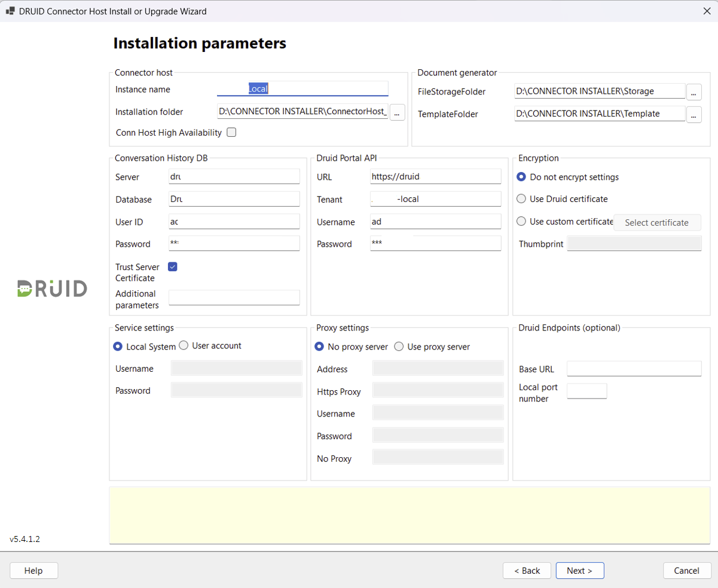This screenshot has width=718, height=588.
Task: Focus the Base URL endpoint field
Action: point(634,369)
